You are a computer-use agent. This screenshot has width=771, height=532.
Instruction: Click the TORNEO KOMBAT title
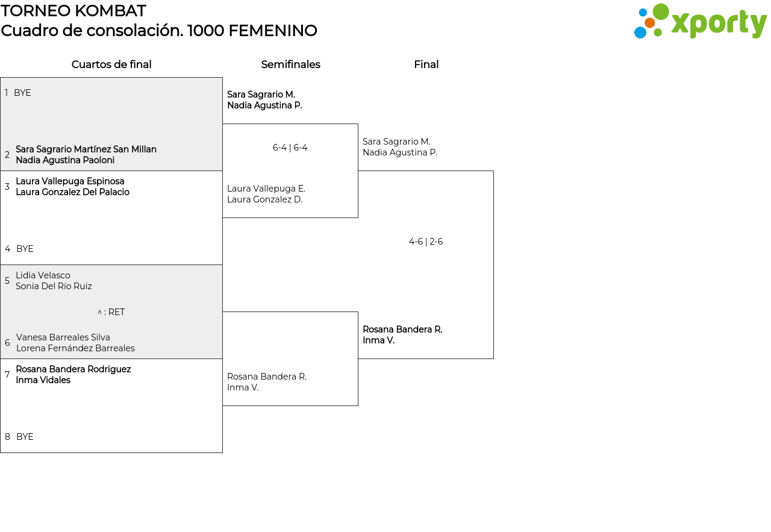click(73, 11)
